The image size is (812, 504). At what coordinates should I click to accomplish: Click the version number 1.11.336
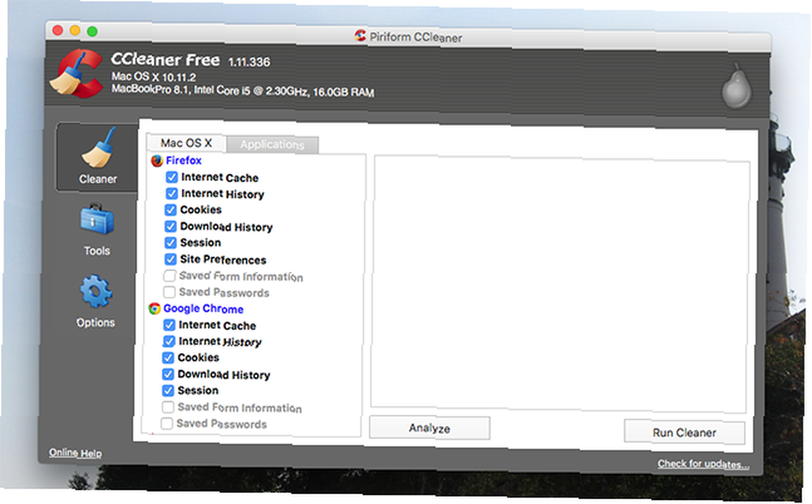[249, 62]
